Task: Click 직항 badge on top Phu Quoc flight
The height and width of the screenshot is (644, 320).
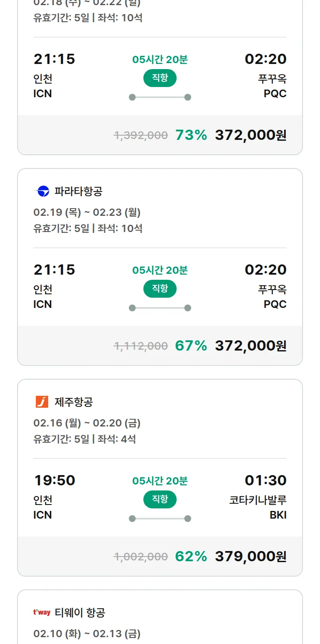Action: click(x=160, y=78)
